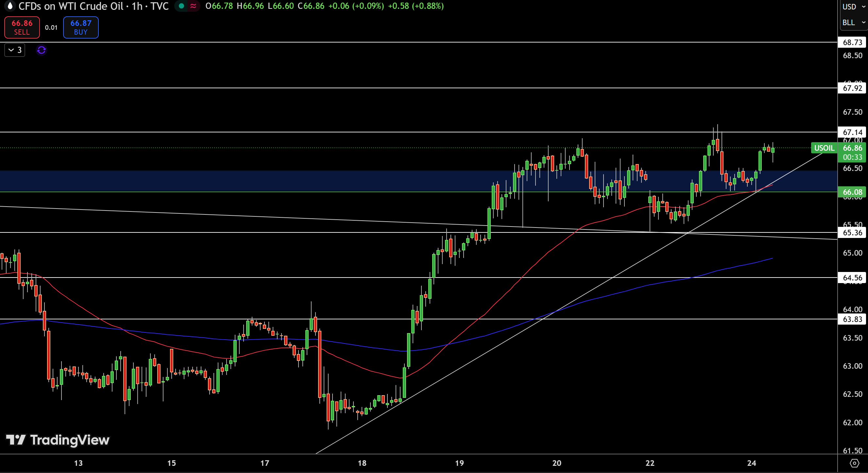Click the 66.08 green price label

pyautogui.click(x=853, y=192)
